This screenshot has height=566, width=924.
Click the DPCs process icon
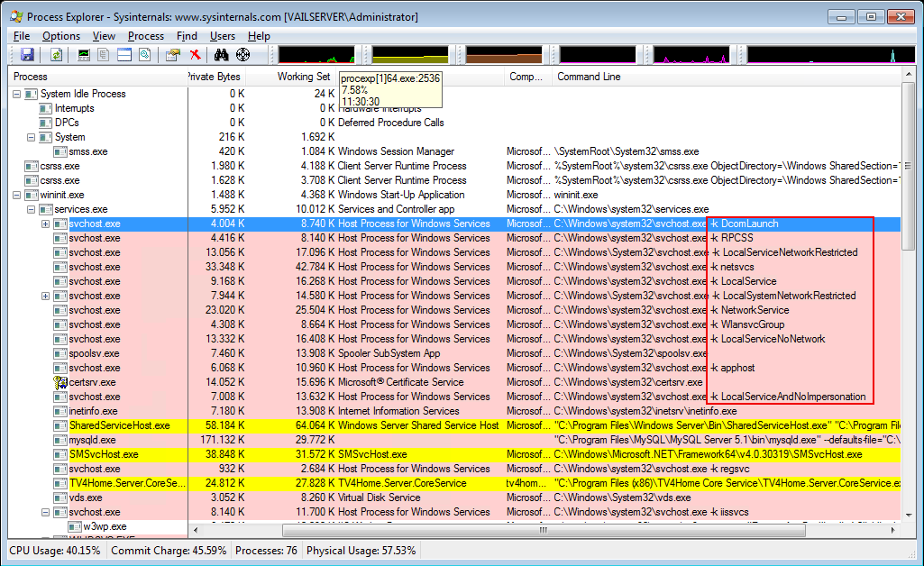(x=45, y=123)
